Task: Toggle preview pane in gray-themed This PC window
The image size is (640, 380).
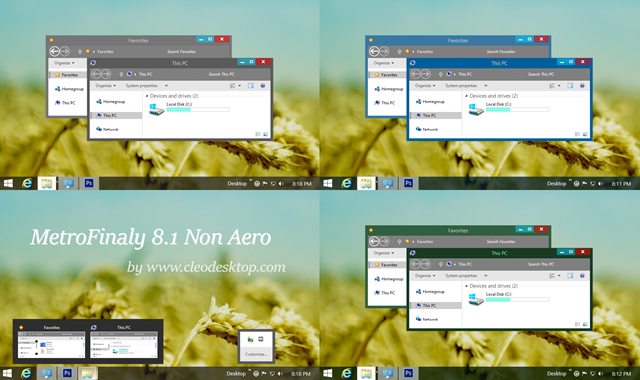Action: tap(251, 86)
